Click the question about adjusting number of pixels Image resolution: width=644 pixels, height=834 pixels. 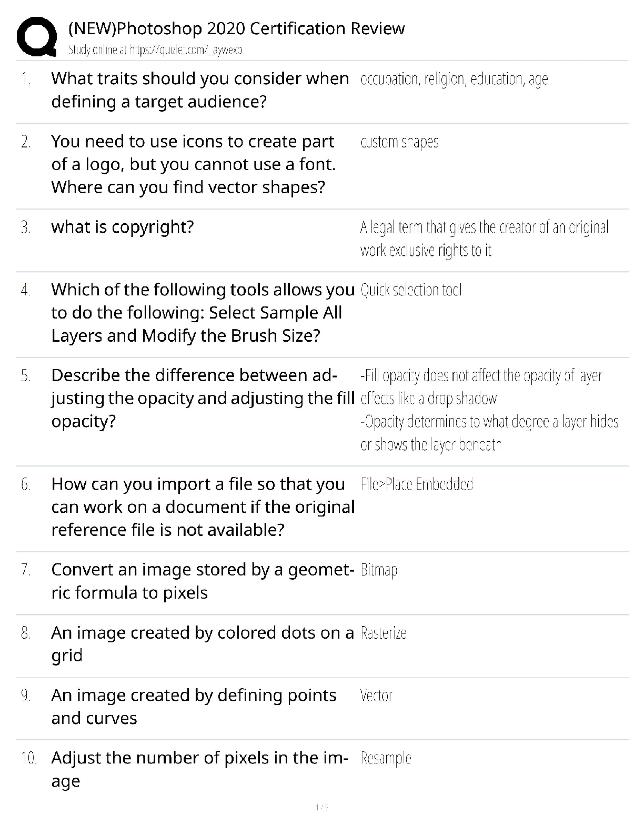(199, 769)
